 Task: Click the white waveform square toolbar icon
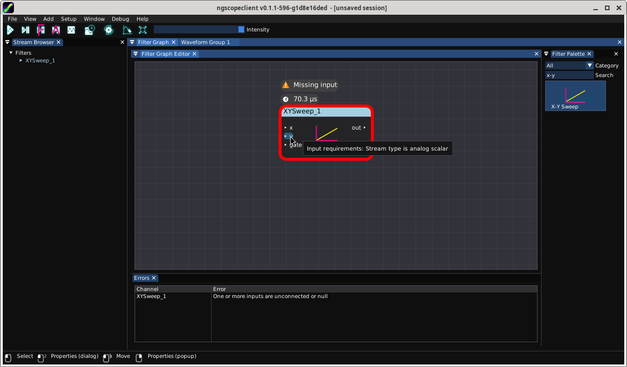pos(71,30)
